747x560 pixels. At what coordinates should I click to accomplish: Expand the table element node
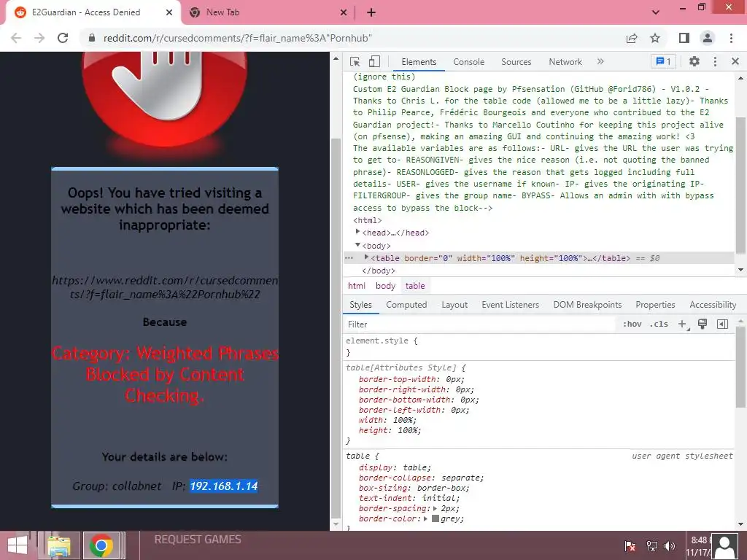click(366, 257)
